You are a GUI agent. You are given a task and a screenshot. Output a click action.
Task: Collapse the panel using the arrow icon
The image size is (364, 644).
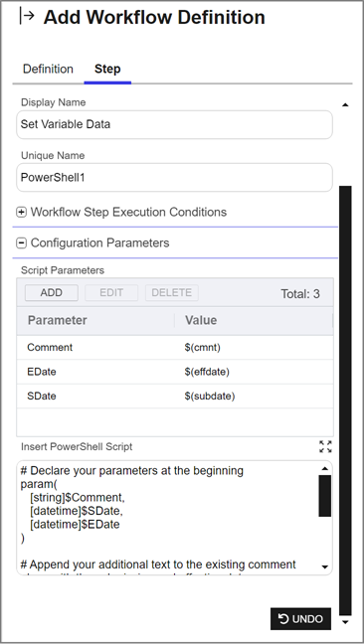pyautogui.click(x=27, y=16)
